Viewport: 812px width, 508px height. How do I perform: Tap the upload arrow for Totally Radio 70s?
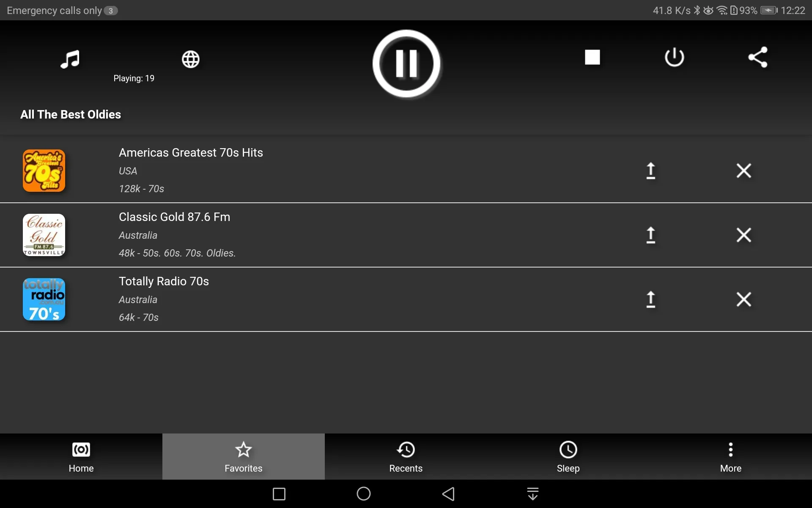tap(650, 299)
